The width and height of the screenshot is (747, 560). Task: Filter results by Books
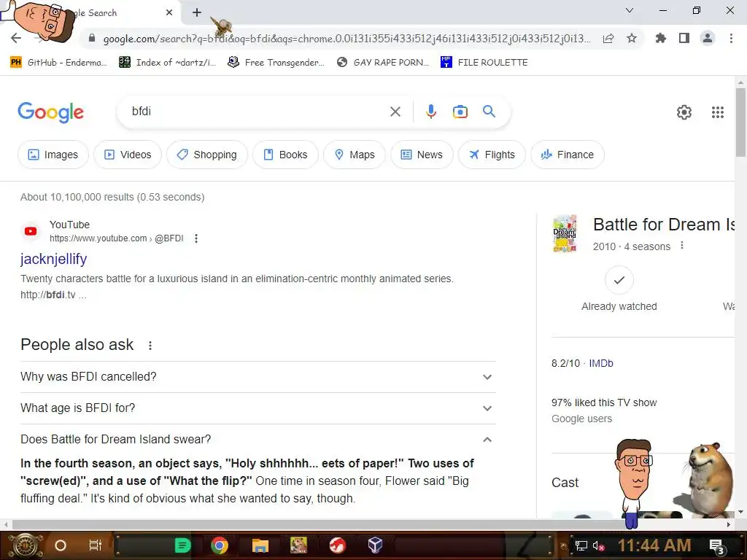point(285,155)
